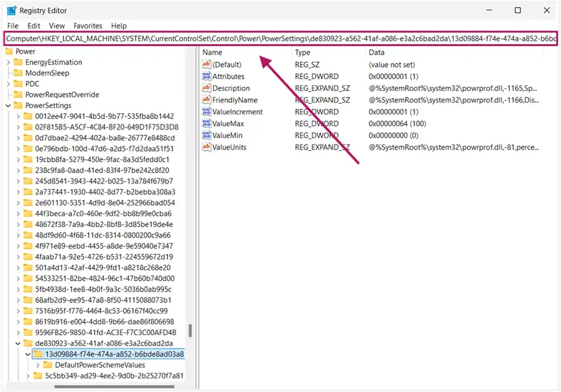Viewport: 561px width, 392px height.
Task: Expand the EnergyEstimation key
Action: (x=9, y=62)
